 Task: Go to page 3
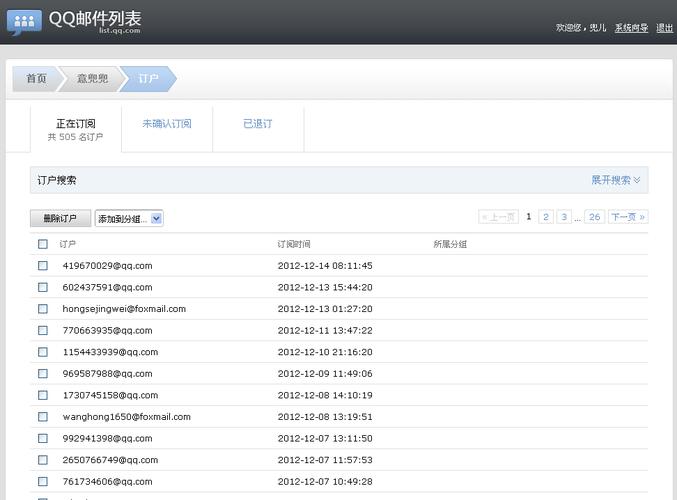click(x=564, y=217)
